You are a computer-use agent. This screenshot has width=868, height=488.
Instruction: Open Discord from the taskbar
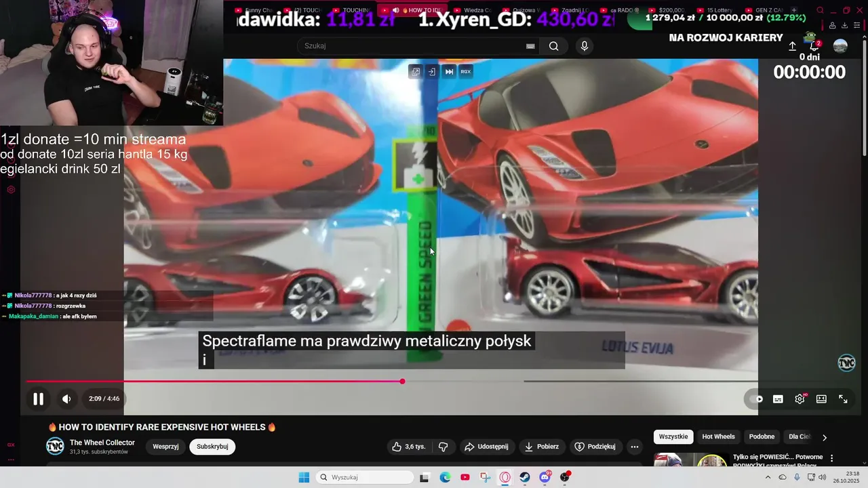[x=545, y=477]
